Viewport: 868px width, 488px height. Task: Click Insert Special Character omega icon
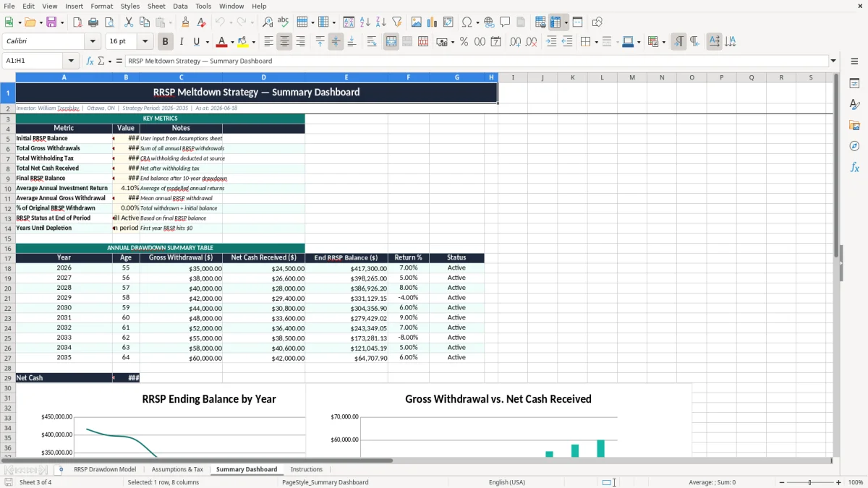pyautogui.click(x=467, y=22)
